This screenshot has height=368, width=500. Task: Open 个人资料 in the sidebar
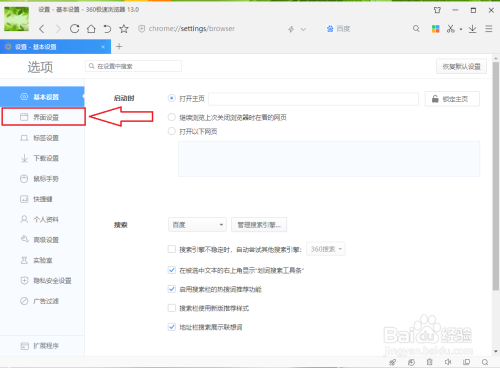click(x=42, y=219)
